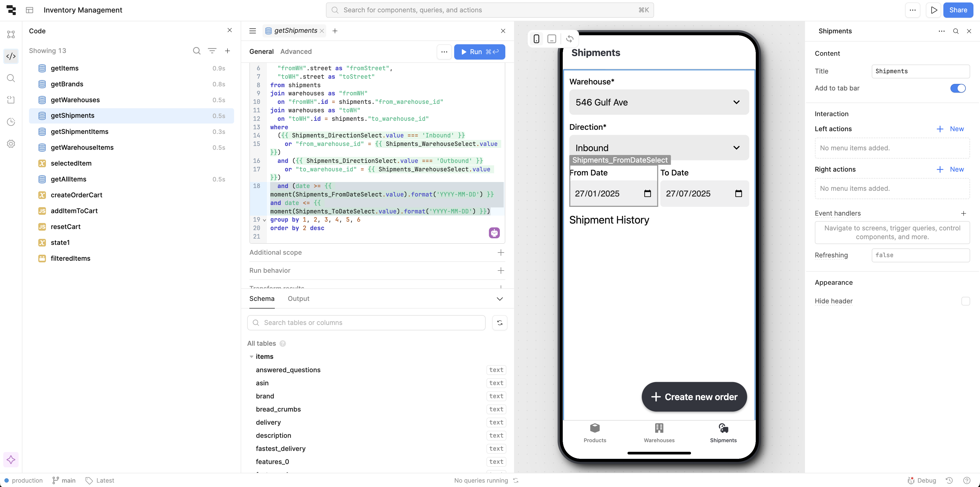Screen dimensions: 980x487
Task: Switch preview to tablet layout
Action: 552,39
